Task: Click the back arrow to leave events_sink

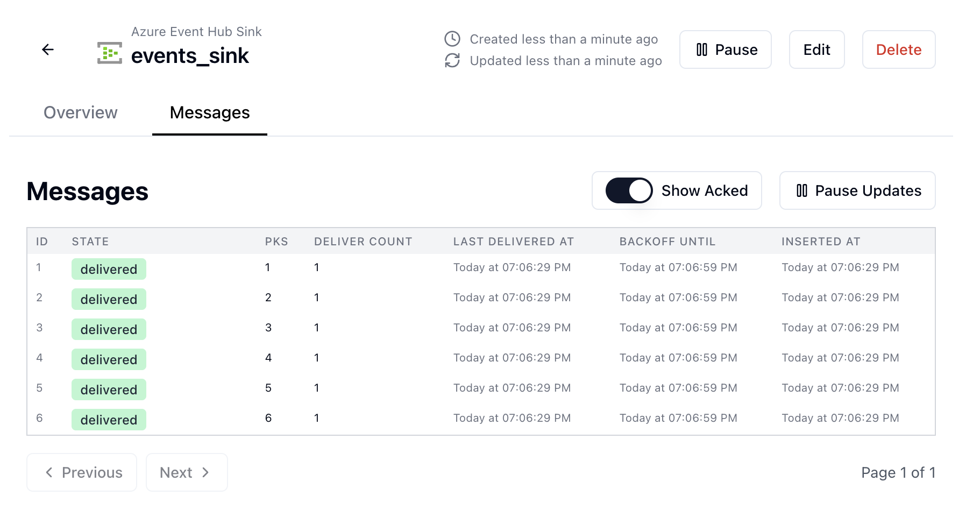Action: tap(48, 49)
